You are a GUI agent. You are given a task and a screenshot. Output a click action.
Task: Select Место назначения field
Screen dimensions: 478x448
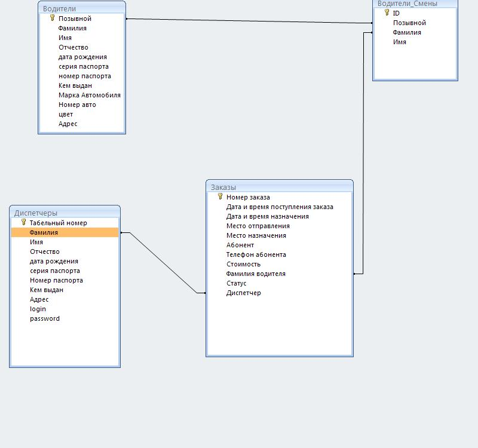click(256, 235)
